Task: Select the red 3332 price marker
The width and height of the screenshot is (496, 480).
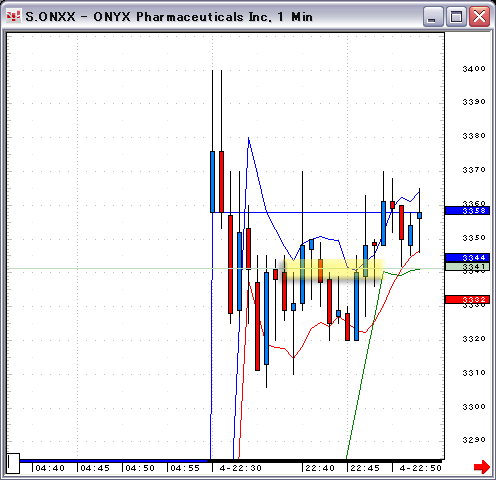Action: (467, 299)
